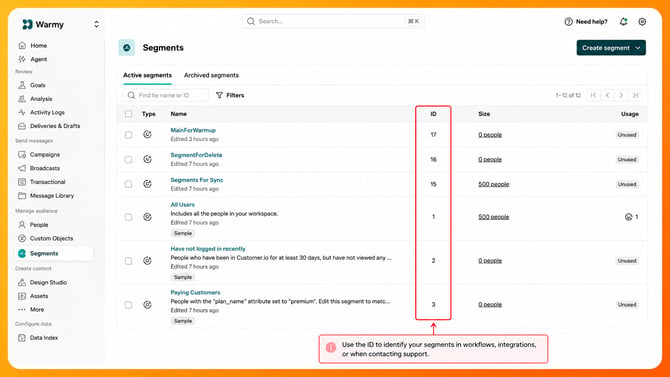The height and width of the screenshot is (377, 670).
Task: Open the Create segment dropdown
Action: click(611, 48)
